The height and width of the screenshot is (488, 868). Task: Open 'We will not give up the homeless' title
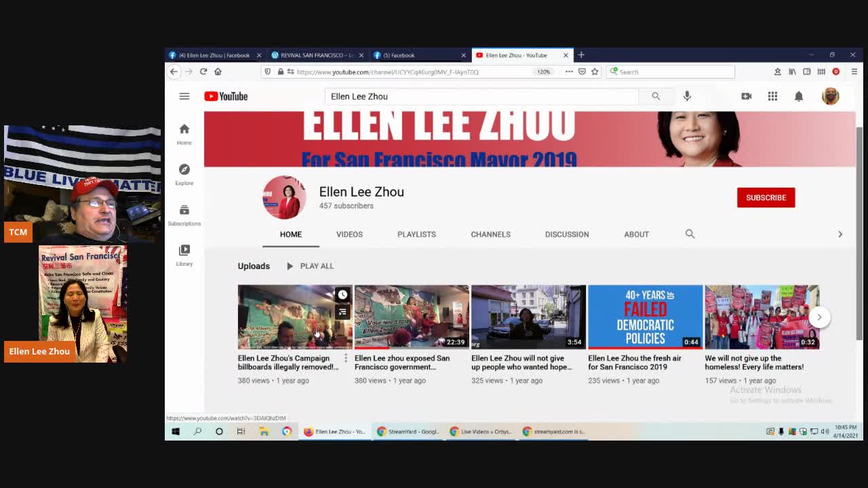coord(754,363)
